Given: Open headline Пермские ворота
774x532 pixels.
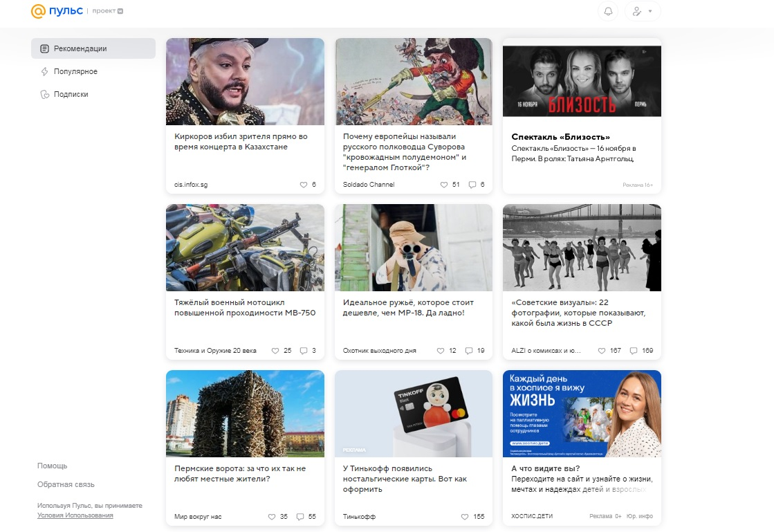Looking at the screenshot, I should (x=240, y=474).
